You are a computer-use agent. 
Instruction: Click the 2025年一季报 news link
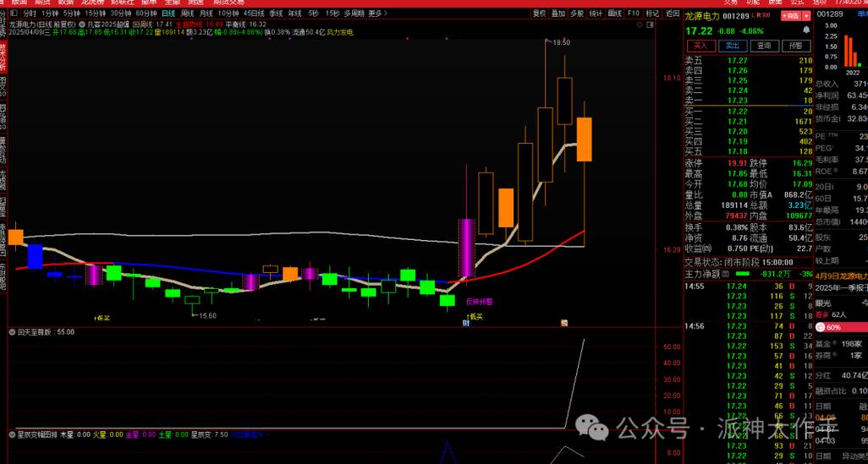pos(842,287)
